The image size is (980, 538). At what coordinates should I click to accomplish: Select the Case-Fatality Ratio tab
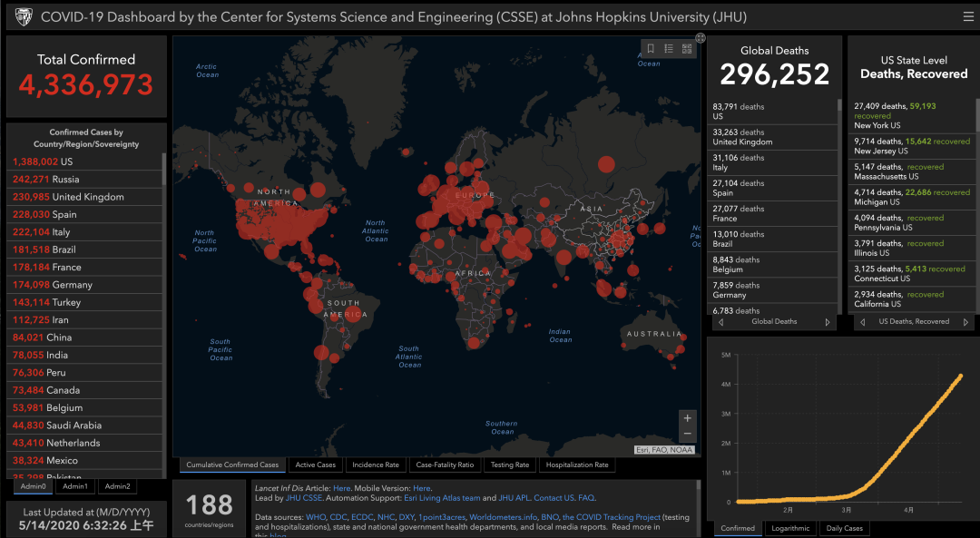click(x=445, y=465)
